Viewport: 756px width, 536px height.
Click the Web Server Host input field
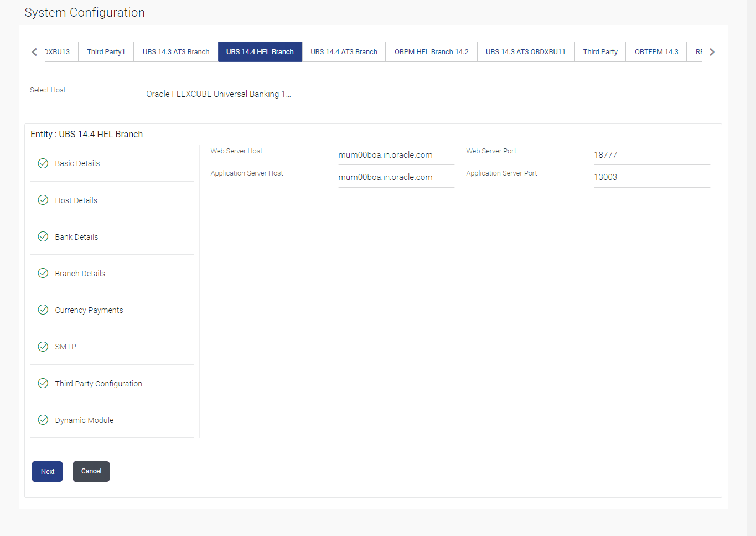pos(396,155)
